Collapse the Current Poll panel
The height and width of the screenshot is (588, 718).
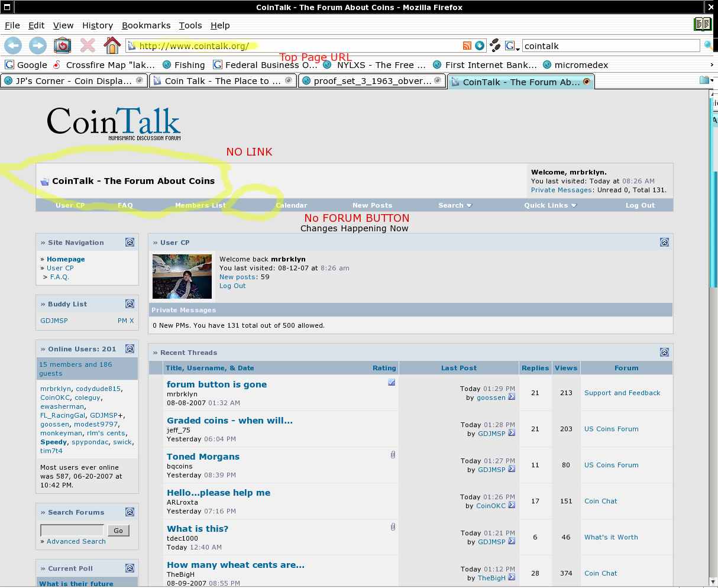click(130, 568)
